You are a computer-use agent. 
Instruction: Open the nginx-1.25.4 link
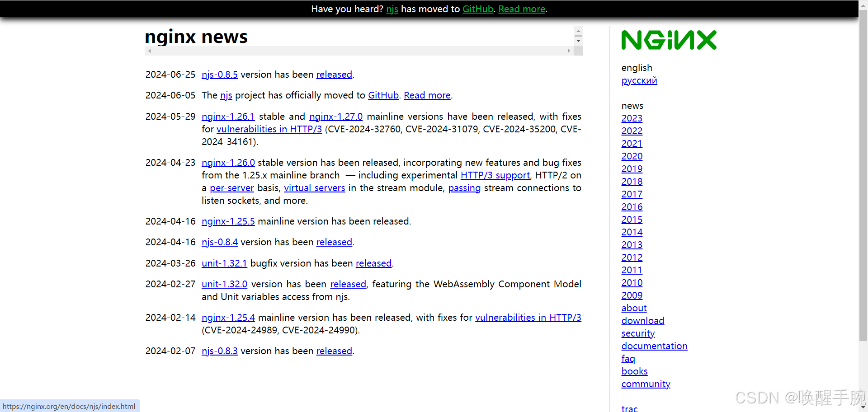pyautogui.click(x=228, y=318)
